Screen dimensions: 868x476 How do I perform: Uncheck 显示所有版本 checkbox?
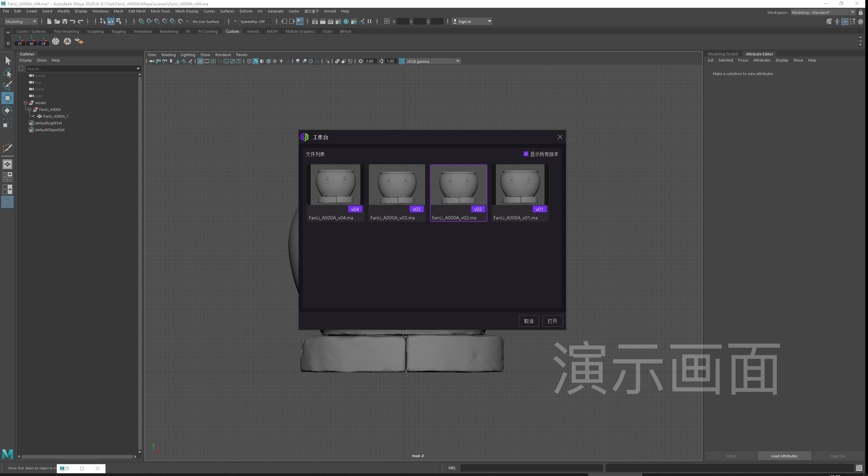[526, 154]
